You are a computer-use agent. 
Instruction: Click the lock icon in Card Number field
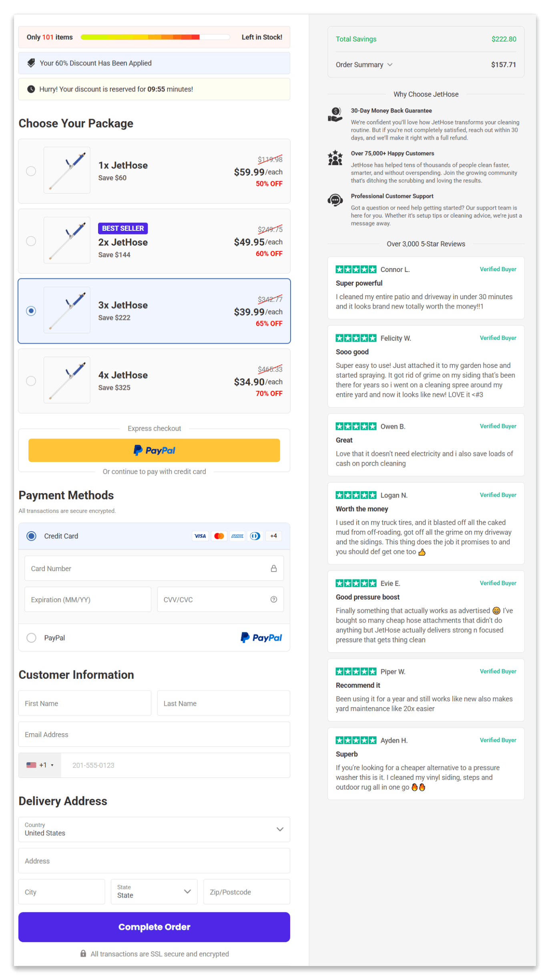click(274, 568)
